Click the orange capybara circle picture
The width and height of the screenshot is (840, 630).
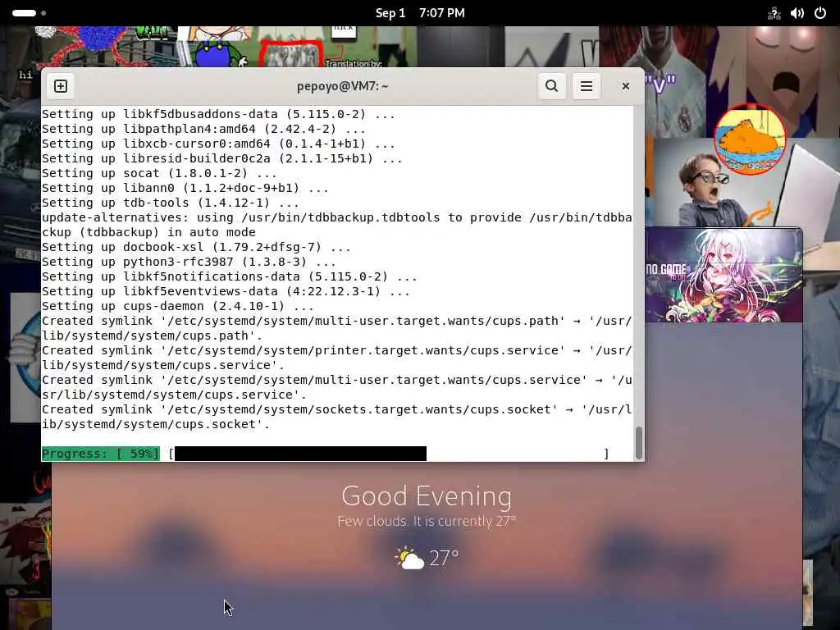click(750, 139)
